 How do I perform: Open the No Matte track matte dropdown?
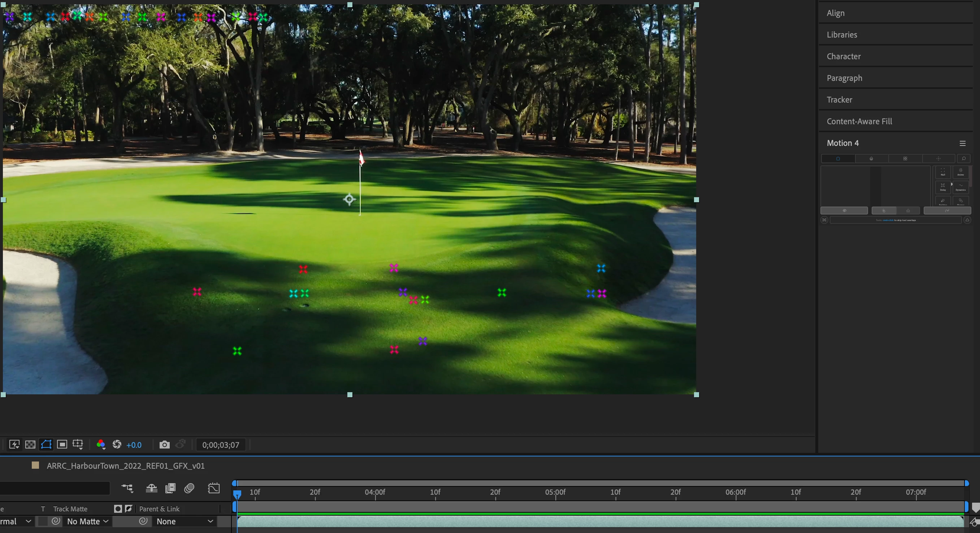(x=87, y=521)
